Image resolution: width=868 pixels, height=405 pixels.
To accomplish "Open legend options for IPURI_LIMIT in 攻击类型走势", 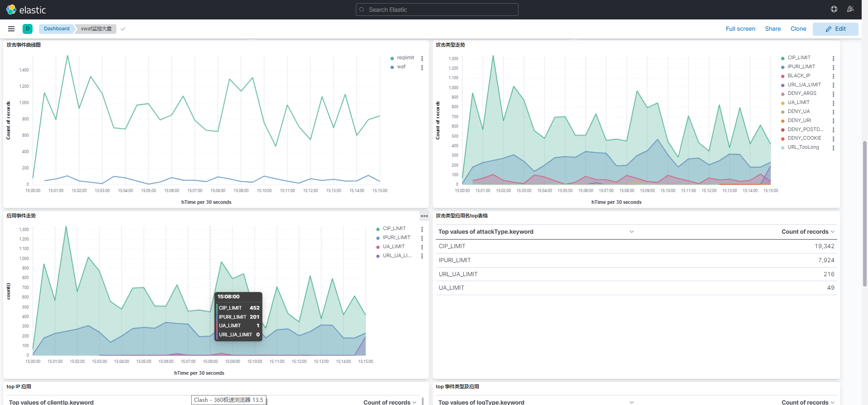I will tap(833, 67).
